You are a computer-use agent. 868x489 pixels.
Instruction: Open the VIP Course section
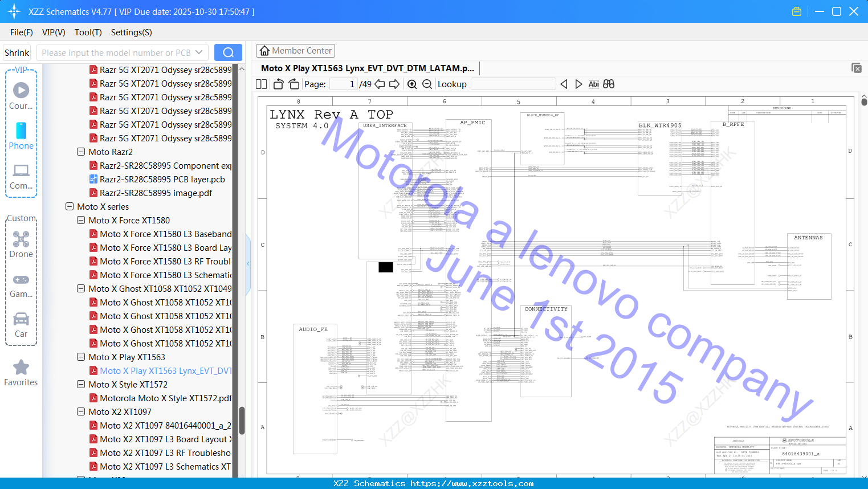click(x=21, y=96)
